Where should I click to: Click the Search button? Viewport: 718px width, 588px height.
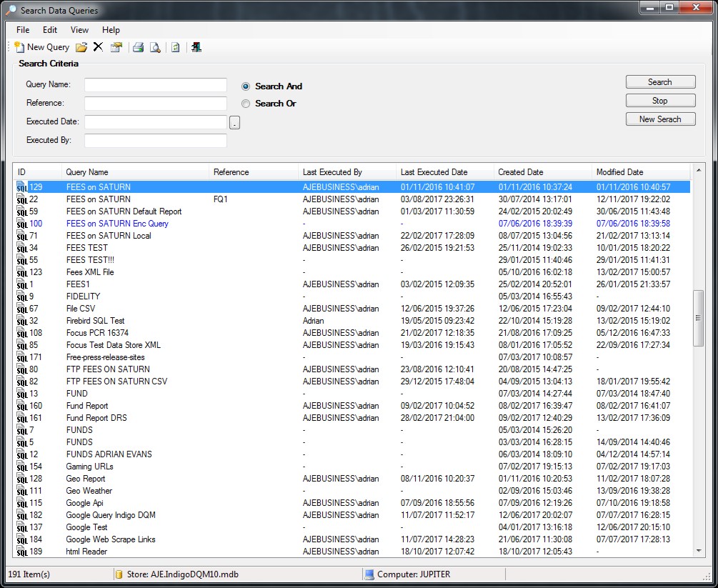tap(660, 82)
